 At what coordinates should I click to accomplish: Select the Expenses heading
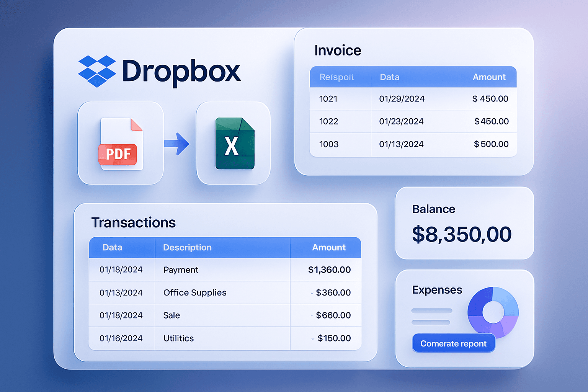(437, 290)
